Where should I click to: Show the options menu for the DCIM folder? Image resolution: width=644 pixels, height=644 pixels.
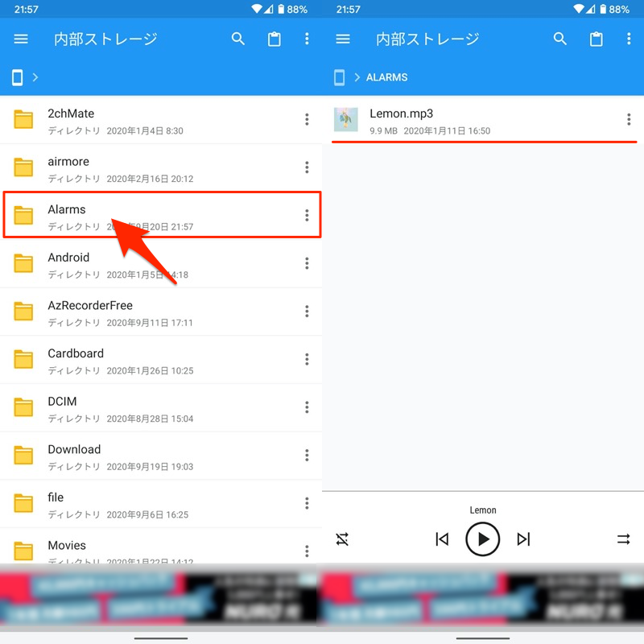point(307,407)
